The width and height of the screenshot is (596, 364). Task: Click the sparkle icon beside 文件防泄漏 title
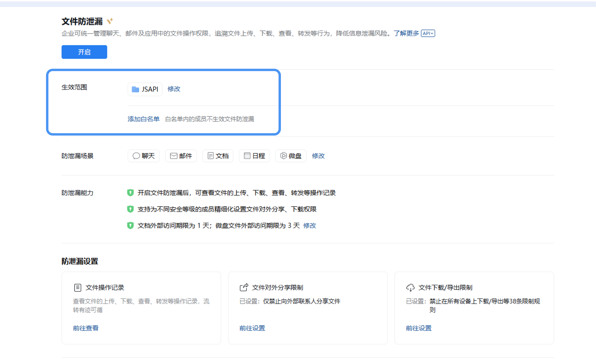pos(110,21)
